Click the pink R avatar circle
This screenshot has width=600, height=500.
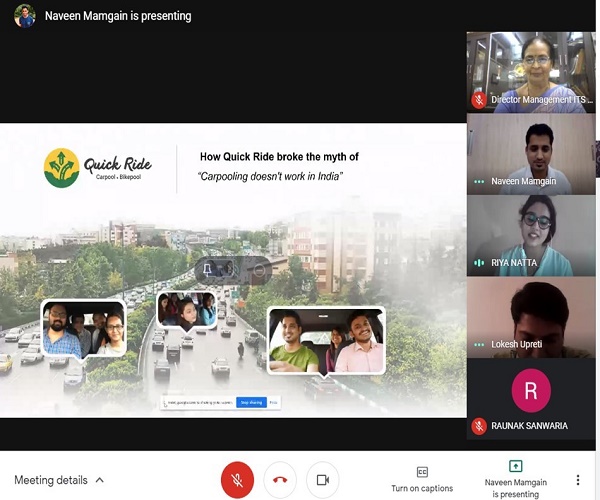coord(531,391)
